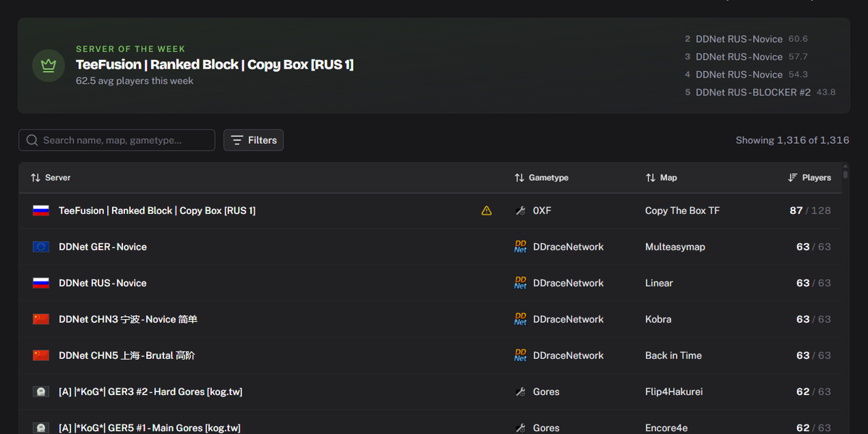Screen dimensions: 868x434
Task: Click DDNet logo icon in Linear row
Action: coord(520,283)
